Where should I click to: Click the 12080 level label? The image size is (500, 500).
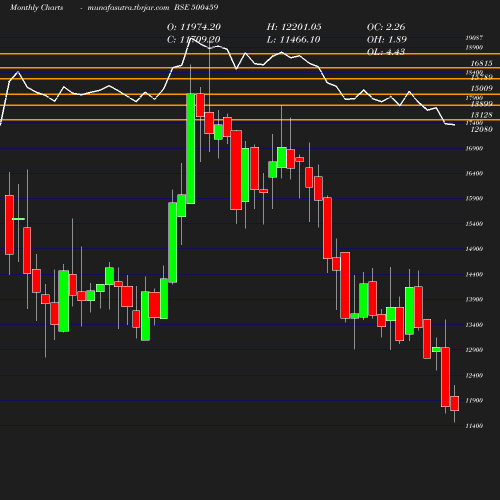click(x=481, y=129)
